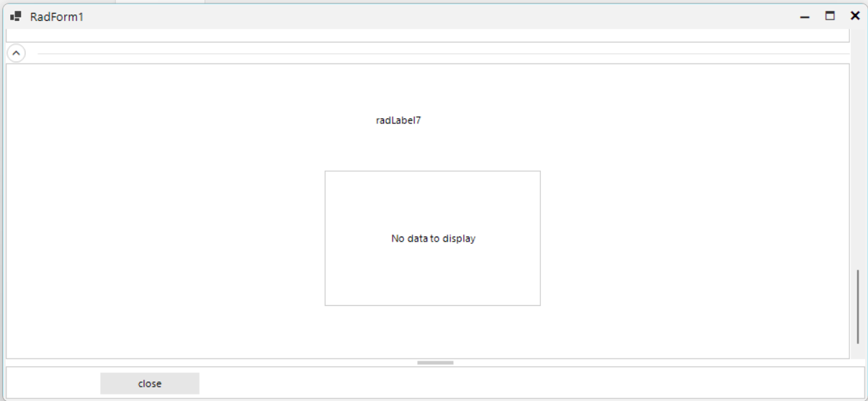Click the radLabel7 label

click(x=398, y=121)
